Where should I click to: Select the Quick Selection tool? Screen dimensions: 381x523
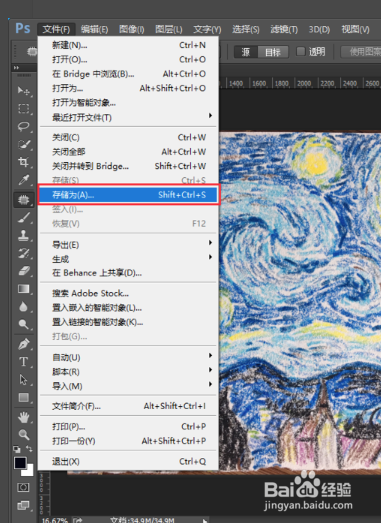(23, 144)
